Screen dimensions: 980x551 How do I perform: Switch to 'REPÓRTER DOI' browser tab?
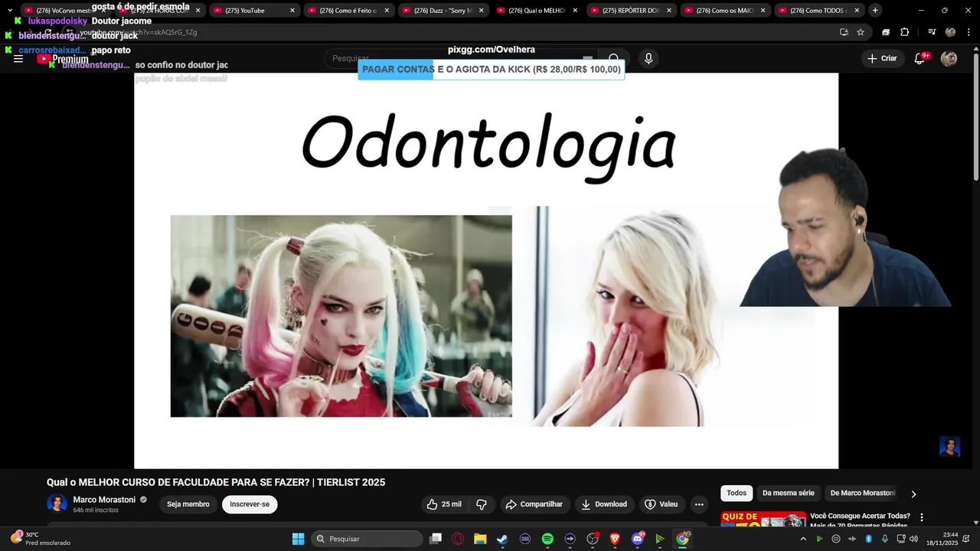pos(630,11)
